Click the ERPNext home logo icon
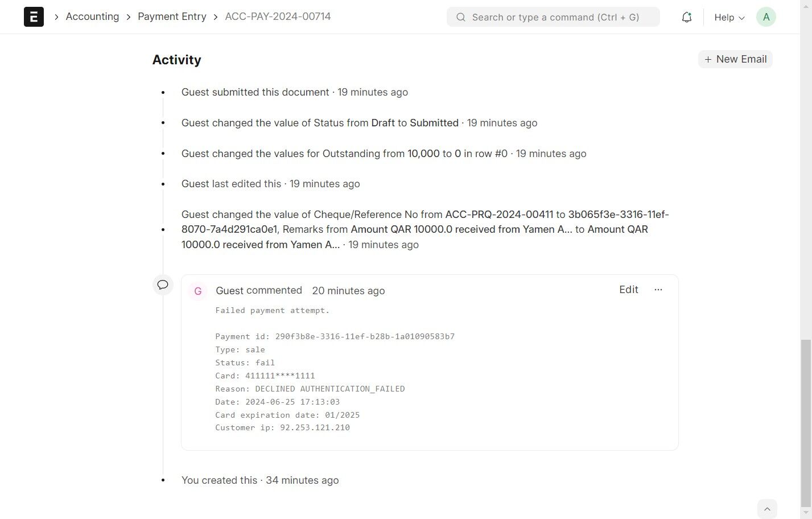812x519 pixels. [x=34, y=17]
